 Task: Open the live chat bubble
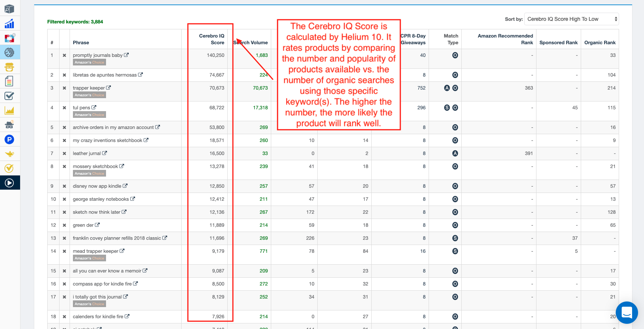(x=627, y=313)
